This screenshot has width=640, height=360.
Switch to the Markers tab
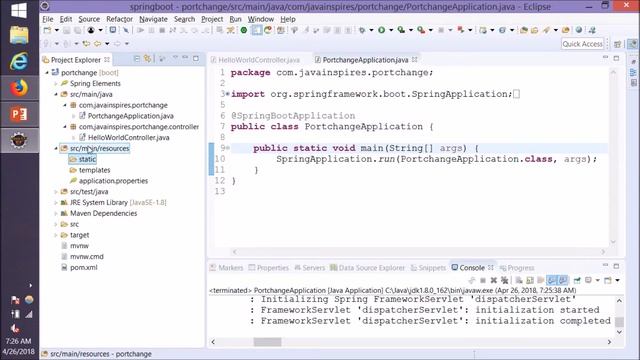click(226, 268)
